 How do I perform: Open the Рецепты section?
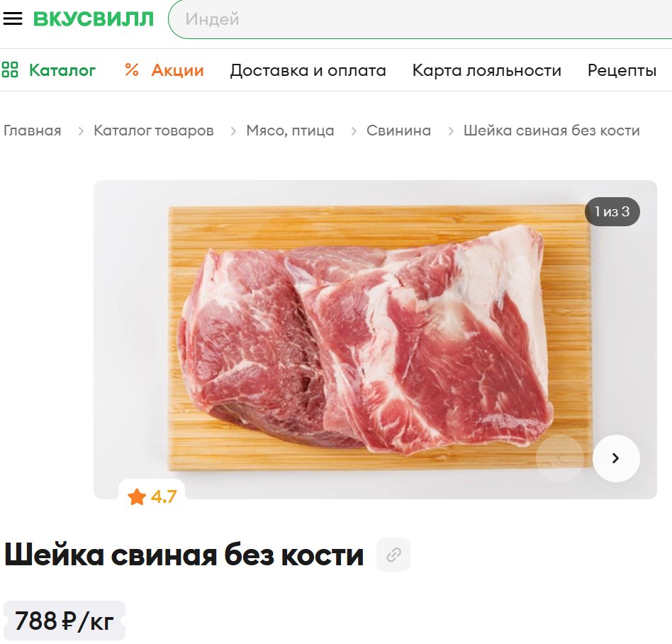click(622, 70)
